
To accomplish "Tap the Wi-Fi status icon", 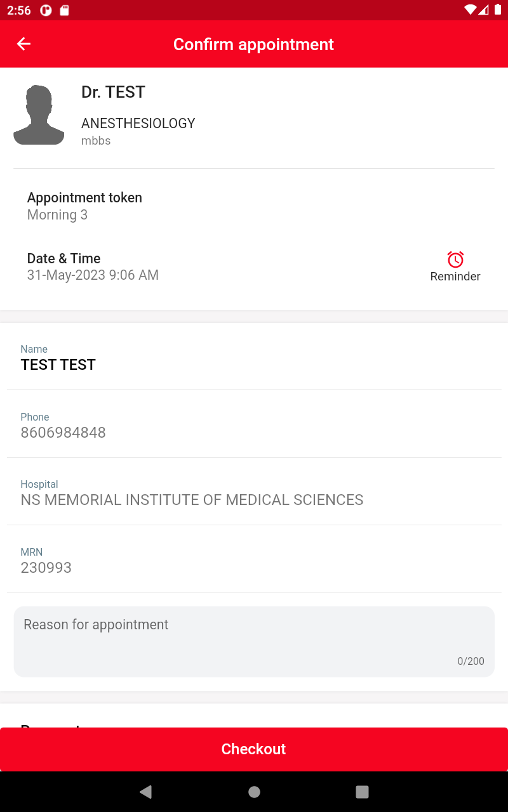I will coord(471,10).
